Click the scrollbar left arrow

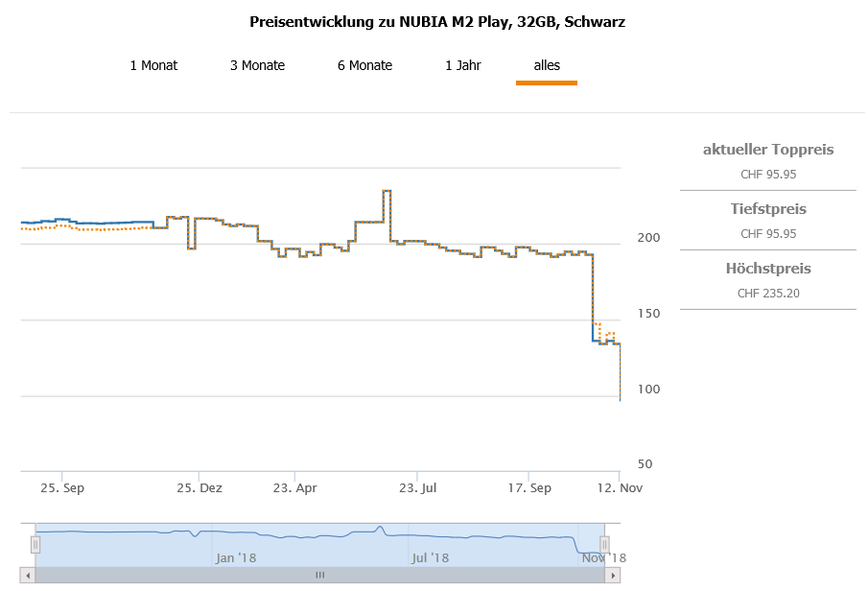point(28,576)
